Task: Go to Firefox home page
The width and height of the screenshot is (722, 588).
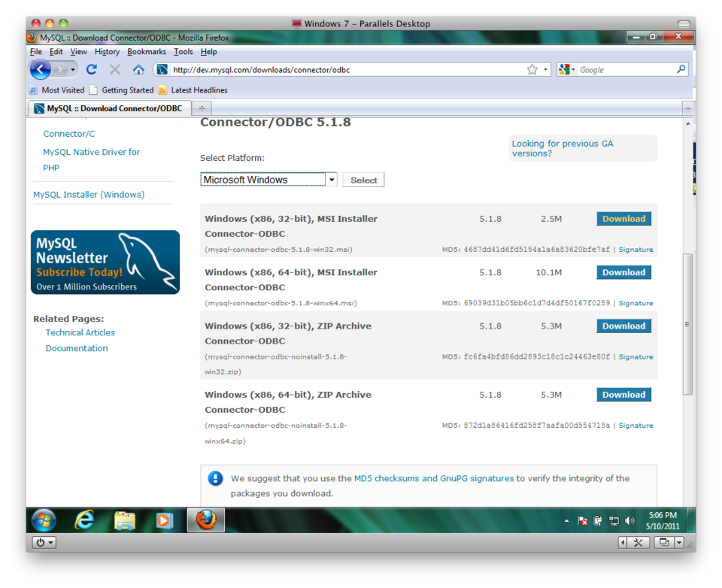Action: click(139, 69)
